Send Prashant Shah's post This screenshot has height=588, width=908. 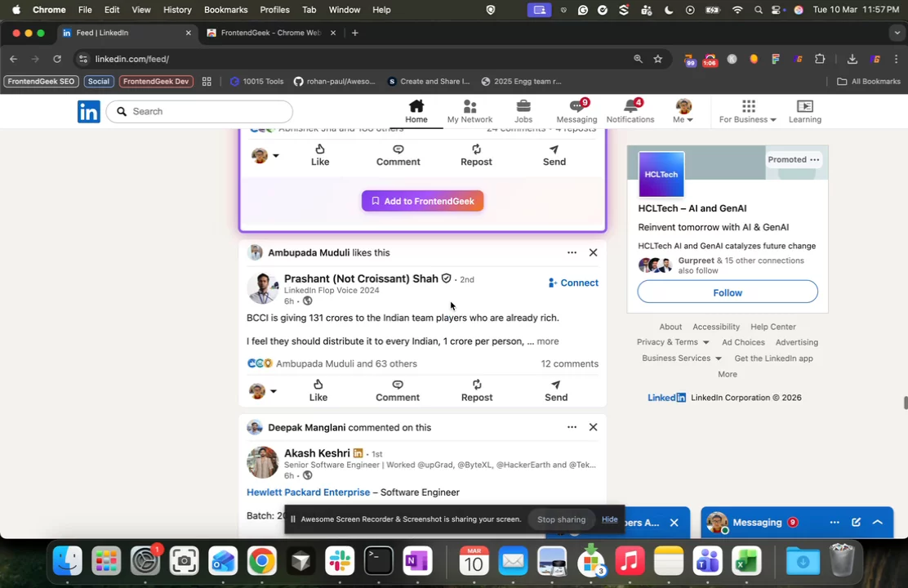tap(556, 390)
